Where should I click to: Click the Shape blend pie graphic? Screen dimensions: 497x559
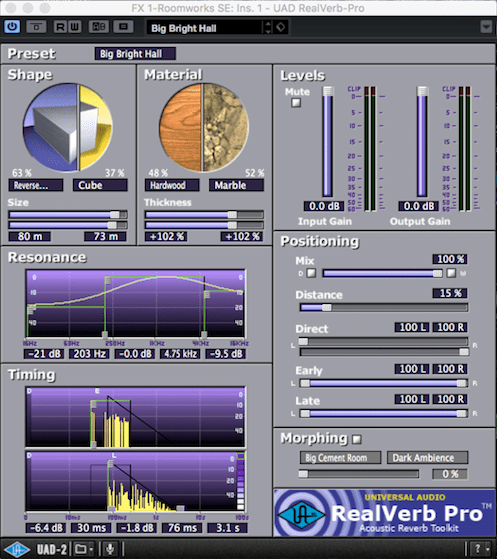pos(68,128)
